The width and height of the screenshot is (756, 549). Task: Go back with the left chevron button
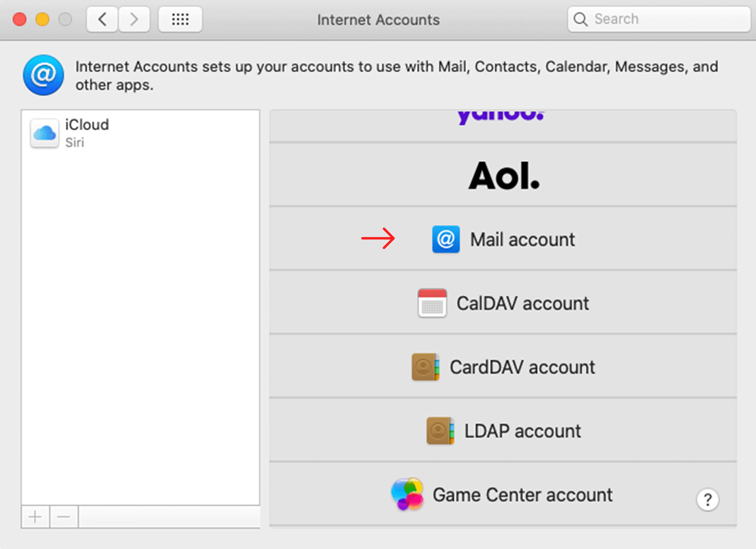[102, 20]
